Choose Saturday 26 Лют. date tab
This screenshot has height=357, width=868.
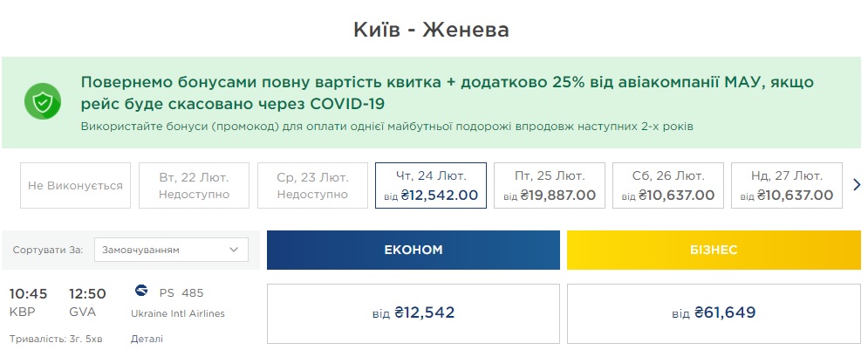667,185
